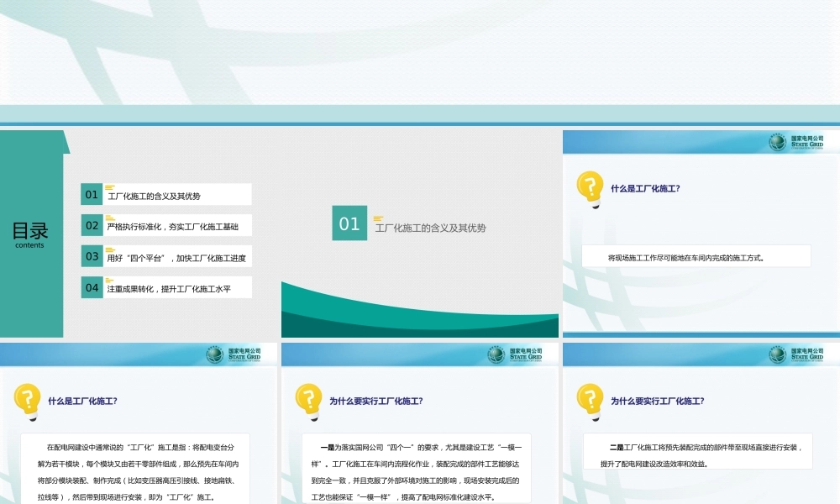Click the light bulb icon on the definition slide reading 将现场施工工作
This screenshot has width=840, height=504.
tap(590, 189)
